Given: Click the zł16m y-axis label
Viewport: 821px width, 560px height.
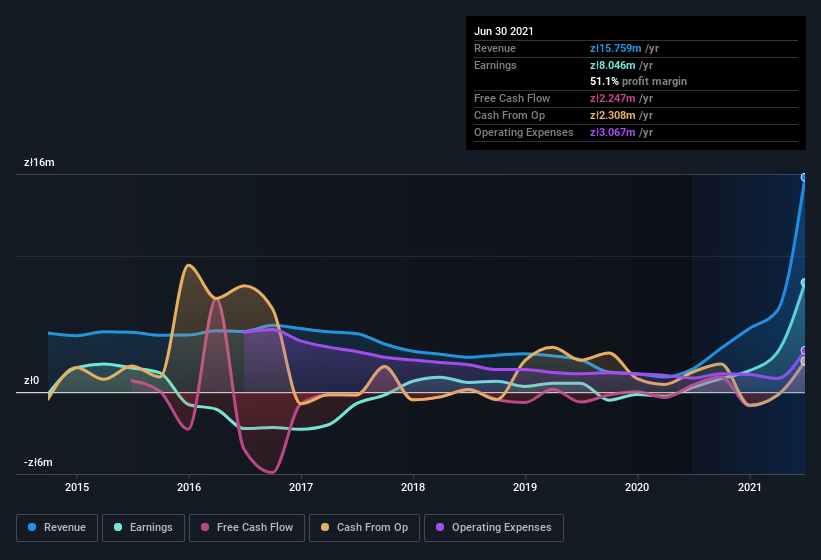Looking at the screenshot, I should coord(39,162).
